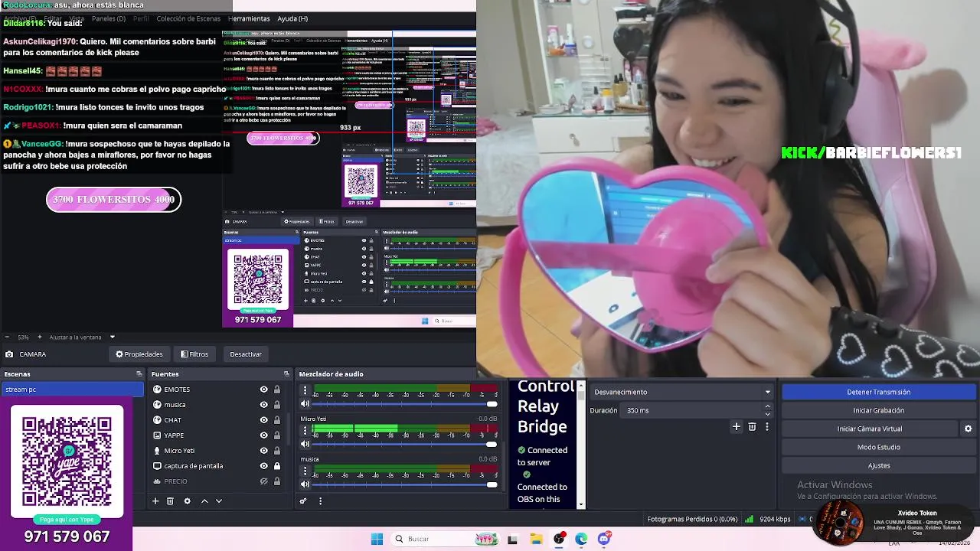Image resolution: width=980 pixels, height=551 pixels.
Task: Click Iniciar Cámara Virtual button
Action: point(870,429)
